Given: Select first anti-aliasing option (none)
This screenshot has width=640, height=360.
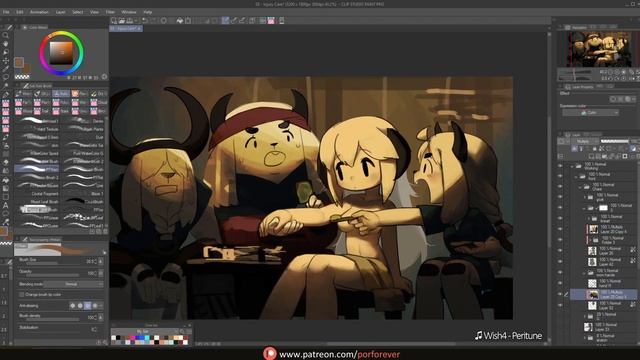Looking at the screenshot, I should (73, 305).
